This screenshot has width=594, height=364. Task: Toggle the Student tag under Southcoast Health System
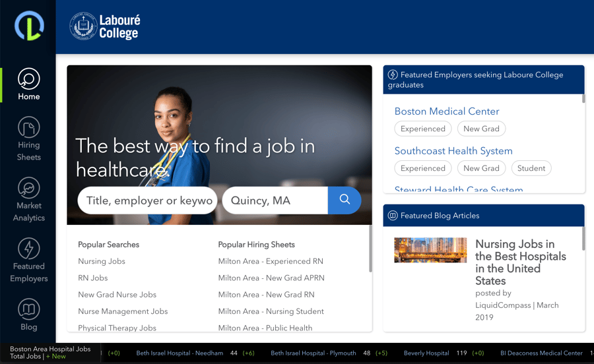(531, 168)
